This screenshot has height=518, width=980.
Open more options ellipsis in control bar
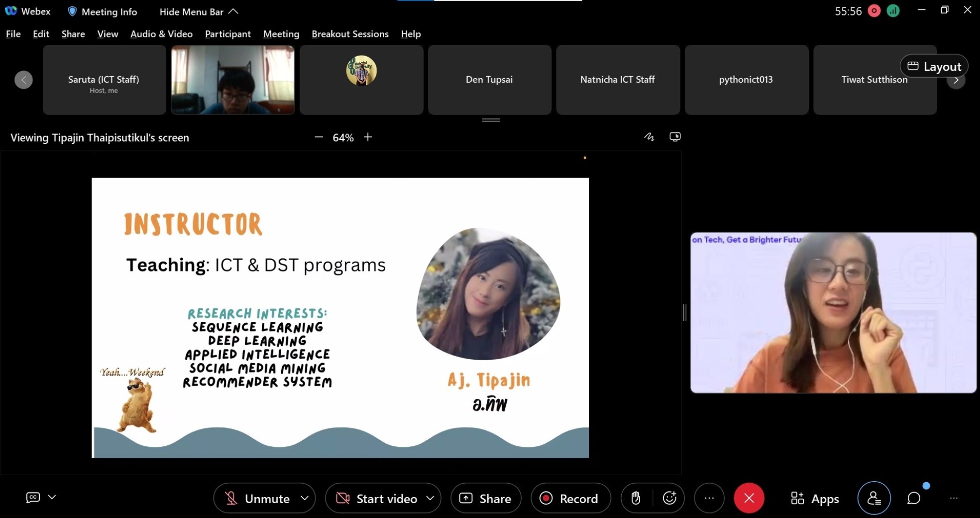[x=709, y=498]
